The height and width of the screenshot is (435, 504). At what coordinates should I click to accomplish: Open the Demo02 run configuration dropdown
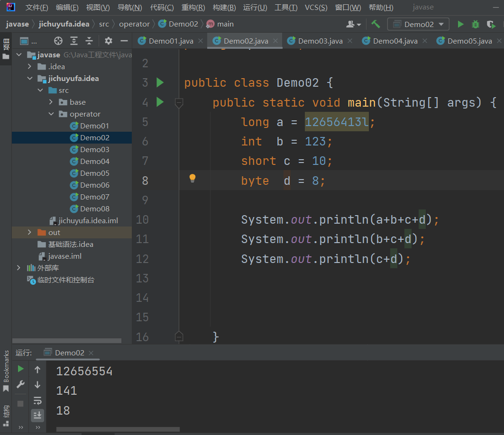418,24
